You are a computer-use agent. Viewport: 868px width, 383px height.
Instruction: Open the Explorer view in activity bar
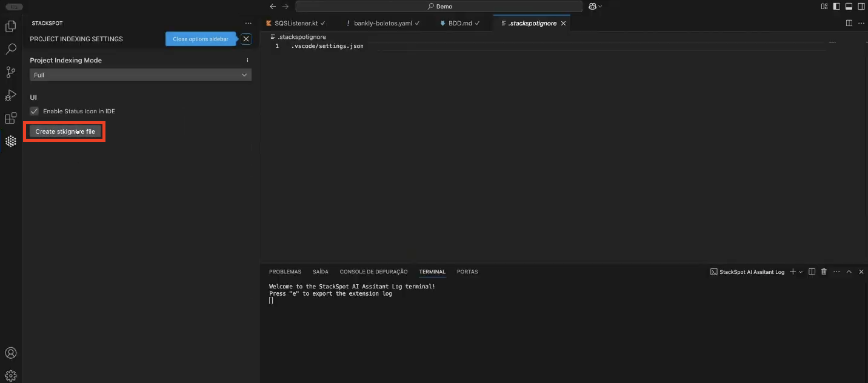tap(10, 27)
